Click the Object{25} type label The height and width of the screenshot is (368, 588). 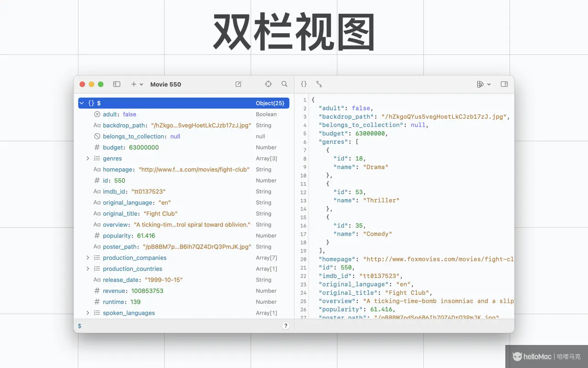270,103
